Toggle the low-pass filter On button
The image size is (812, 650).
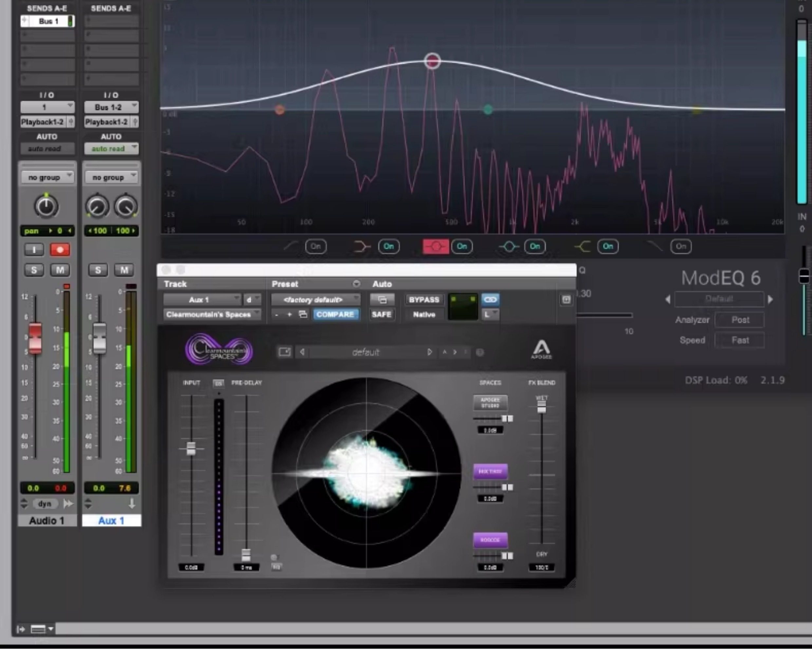(x=681, y=246)
